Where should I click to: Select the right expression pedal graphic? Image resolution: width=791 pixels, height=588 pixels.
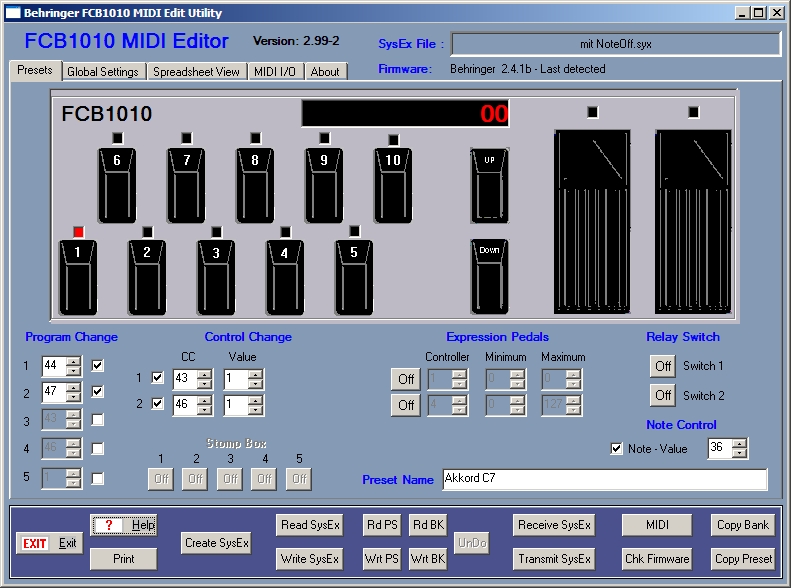click(x=693, y=221)
